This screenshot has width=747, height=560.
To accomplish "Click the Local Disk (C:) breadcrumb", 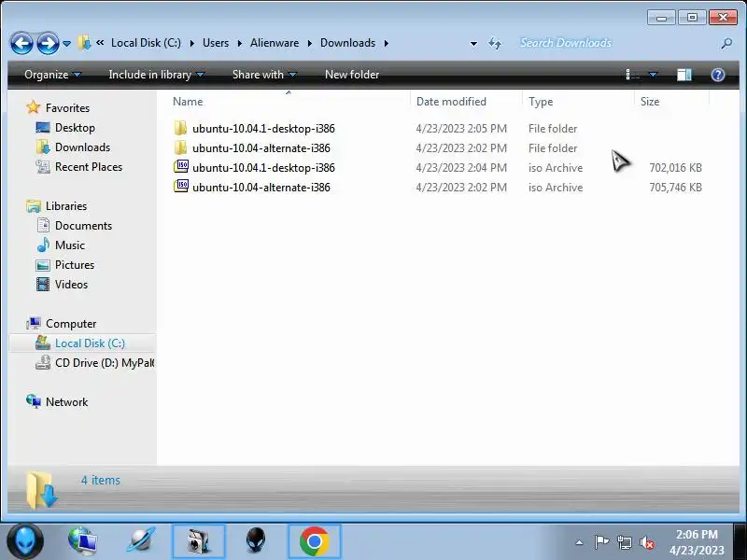I will pos(146,43).
